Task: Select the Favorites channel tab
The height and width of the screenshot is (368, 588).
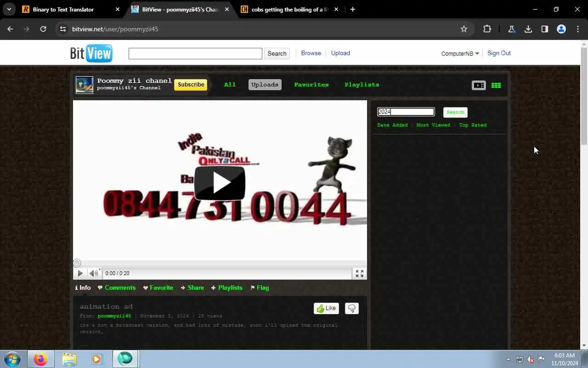Action: click(311, 85)
